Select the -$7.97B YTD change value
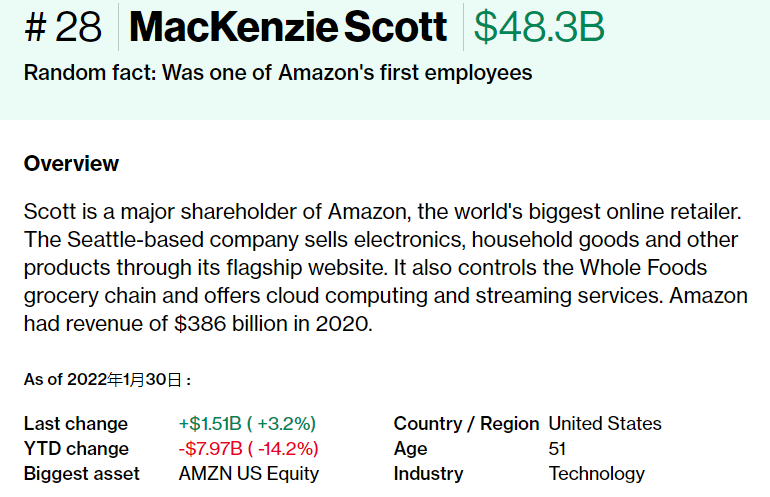This screenshot has height=497, width=770. click(248, 449)
